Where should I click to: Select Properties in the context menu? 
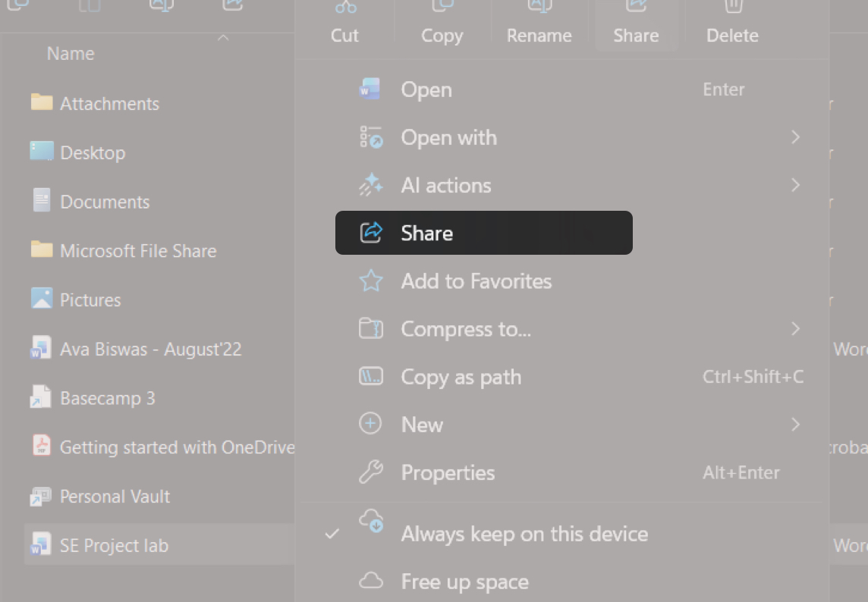(448, 472)
